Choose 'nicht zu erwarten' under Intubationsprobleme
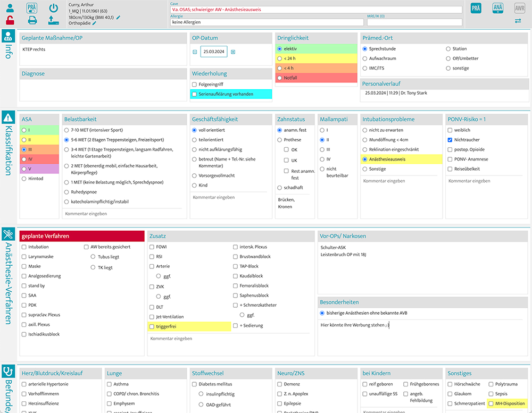 coord(365,130)
